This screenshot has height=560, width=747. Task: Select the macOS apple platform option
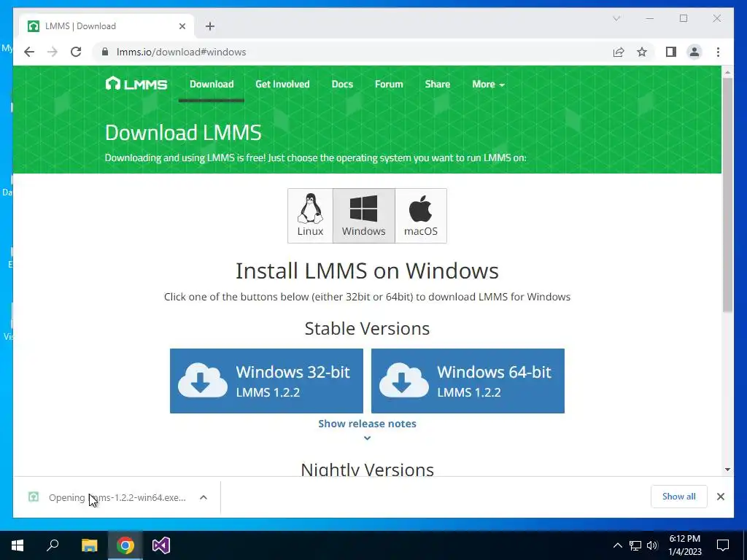421,216
